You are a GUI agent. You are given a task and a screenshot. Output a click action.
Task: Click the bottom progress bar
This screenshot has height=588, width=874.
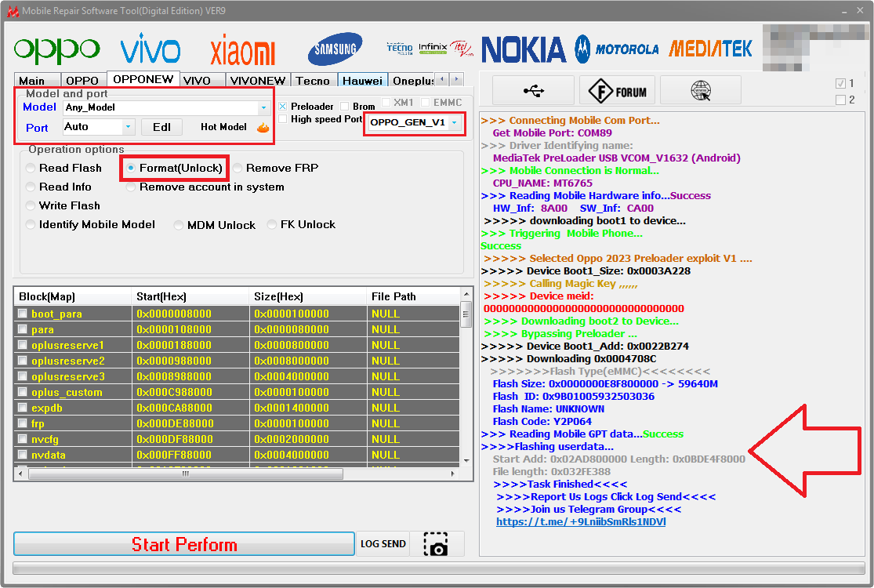point(439,568)
